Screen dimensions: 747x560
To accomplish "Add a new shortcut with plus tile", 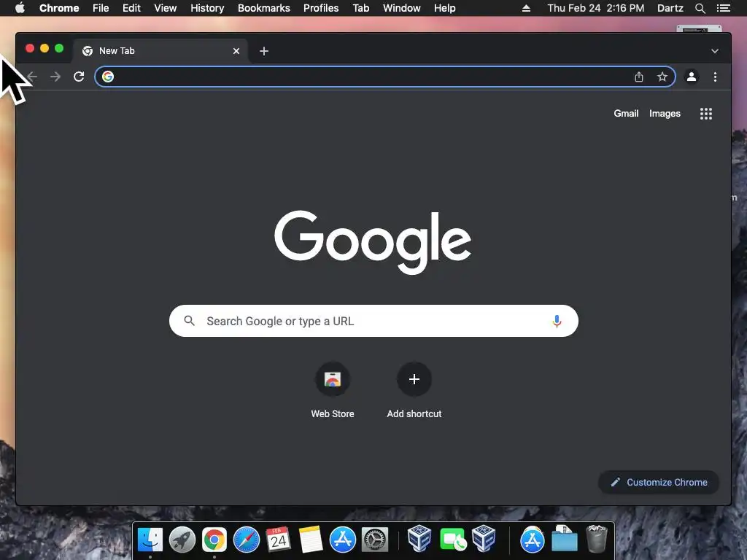I will pyautogui.click(x=414, y=379).
